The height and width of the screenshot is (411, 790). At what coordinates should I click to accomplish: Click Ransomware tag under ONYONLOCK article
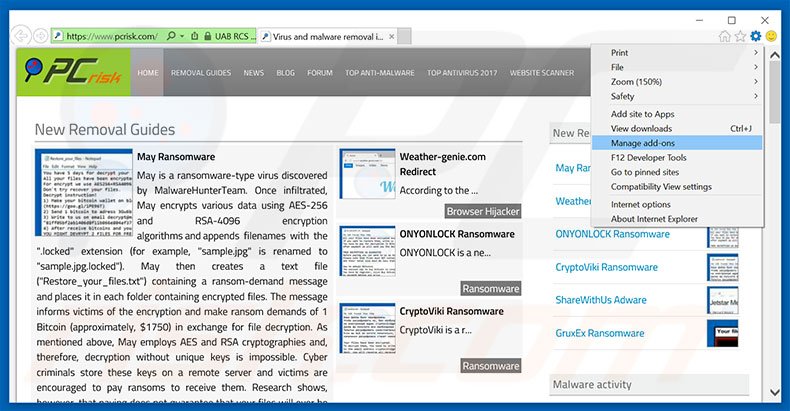point(491,289)
